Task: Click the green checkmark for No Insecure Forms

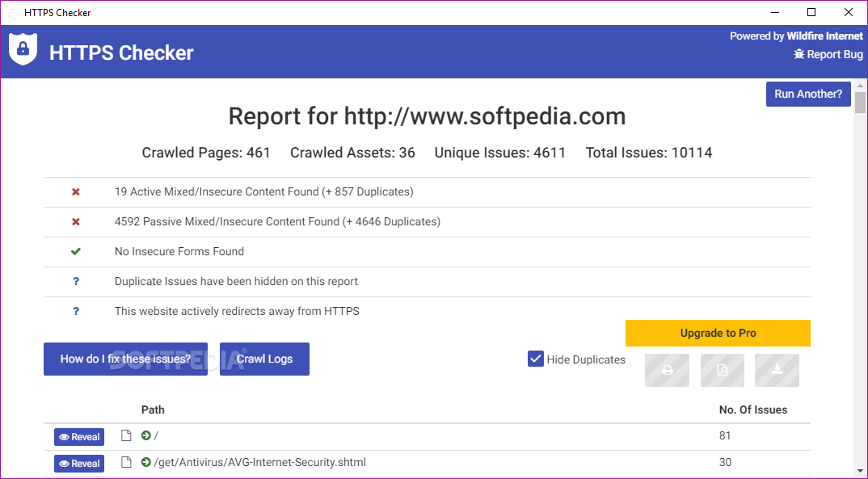Action: click(x=76, y=252)
